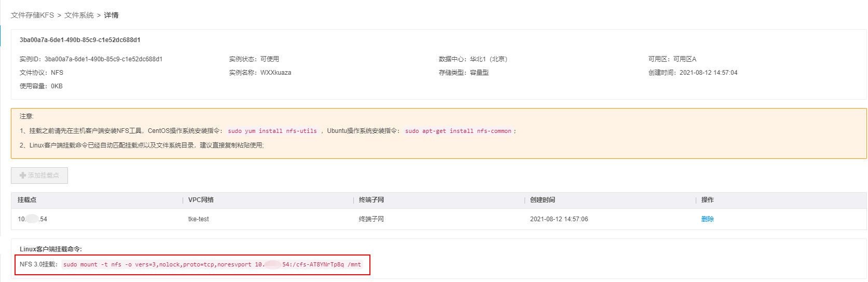Click the 操作 column header
Screen dimensions: 868x282
pos(707,200)
